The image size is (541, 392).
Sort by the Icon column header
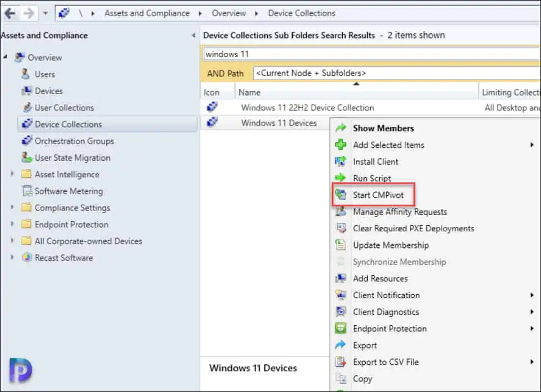[x=218, y=92]
